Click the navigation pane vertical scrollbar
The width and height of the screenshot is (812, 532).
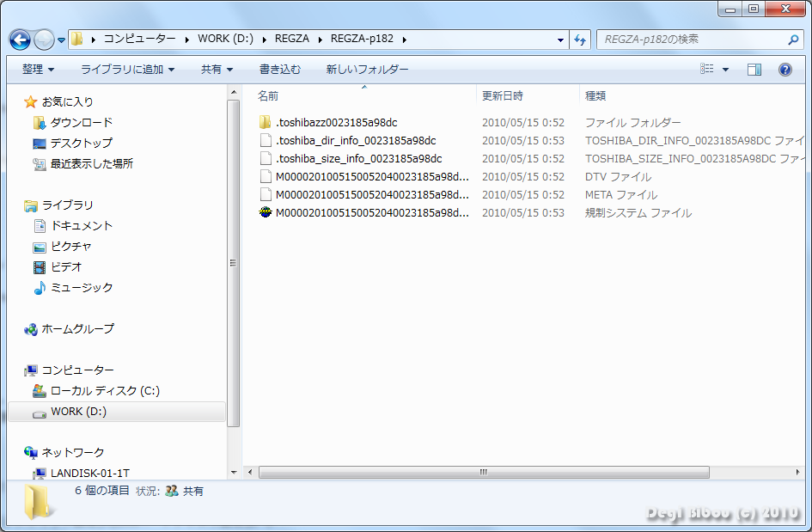[x=234, y=263]
